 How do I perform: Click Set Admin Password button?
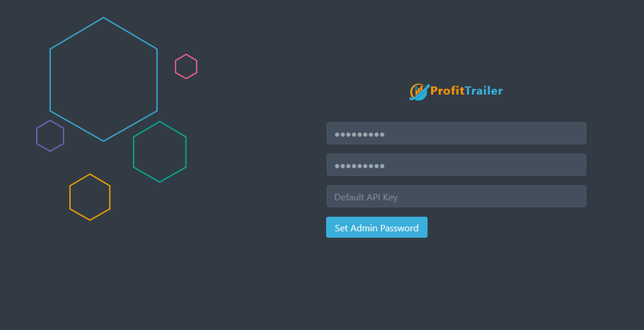377,227
